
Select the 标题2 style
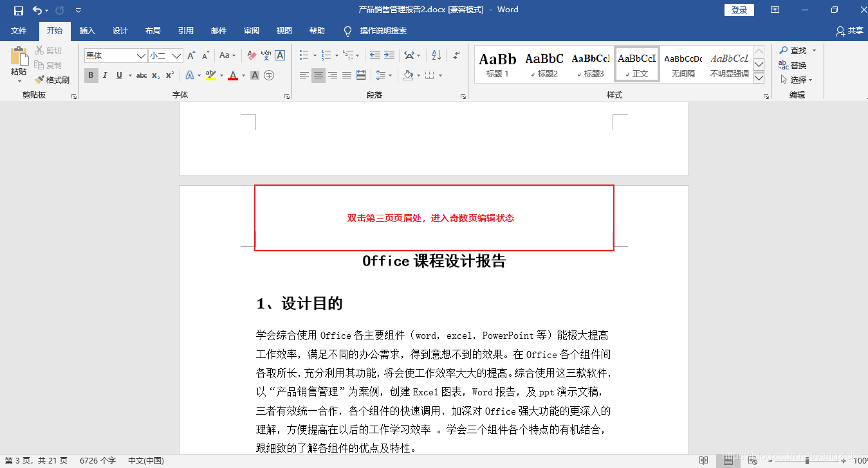(x=544, y=64)
